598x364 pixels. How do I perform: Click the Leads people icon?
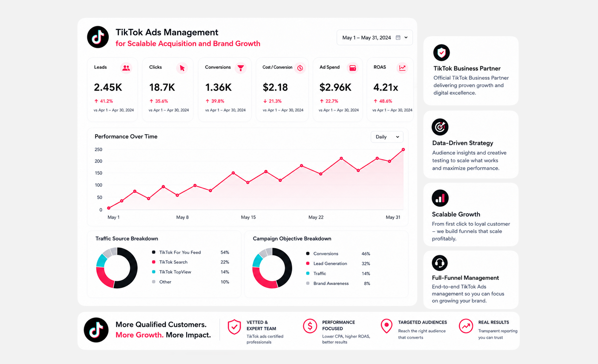126,68
